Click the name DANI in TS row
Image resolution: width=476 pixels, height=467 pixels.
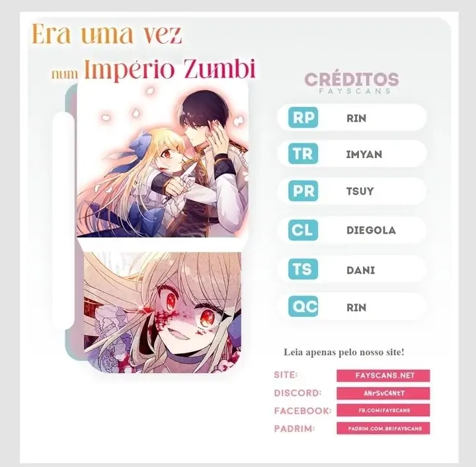point(361,270)
